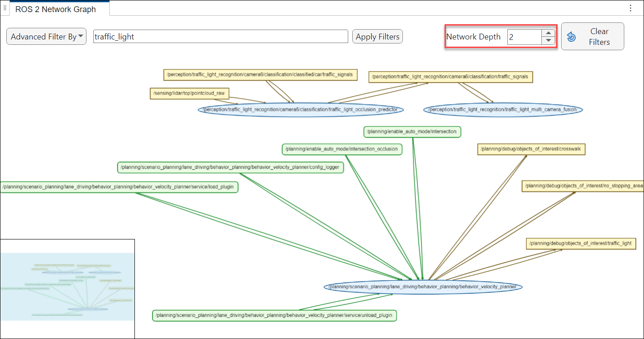Click the service/unload_plugin service box

click(274, 316)
